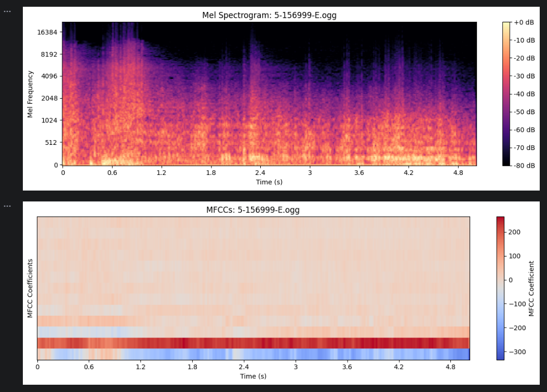Click the '-50 dB' colorbar label
This screenshot has height=392, width=547.
(524, 112)
